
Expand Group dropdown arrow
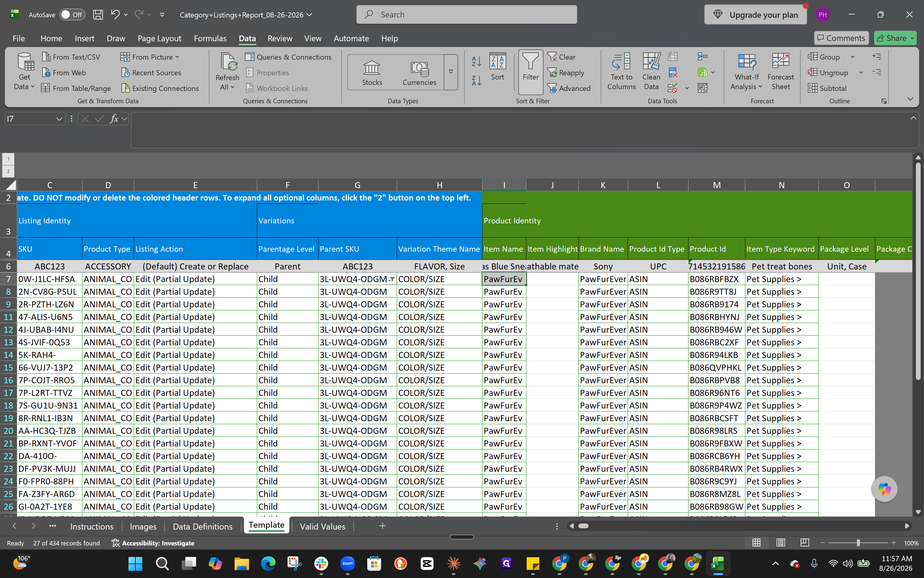point(853,57)
